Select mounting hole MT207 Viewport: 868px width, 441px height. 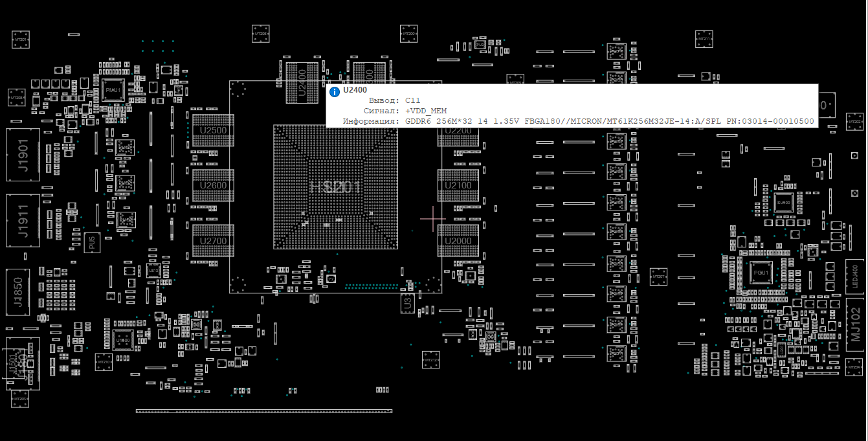658,277
